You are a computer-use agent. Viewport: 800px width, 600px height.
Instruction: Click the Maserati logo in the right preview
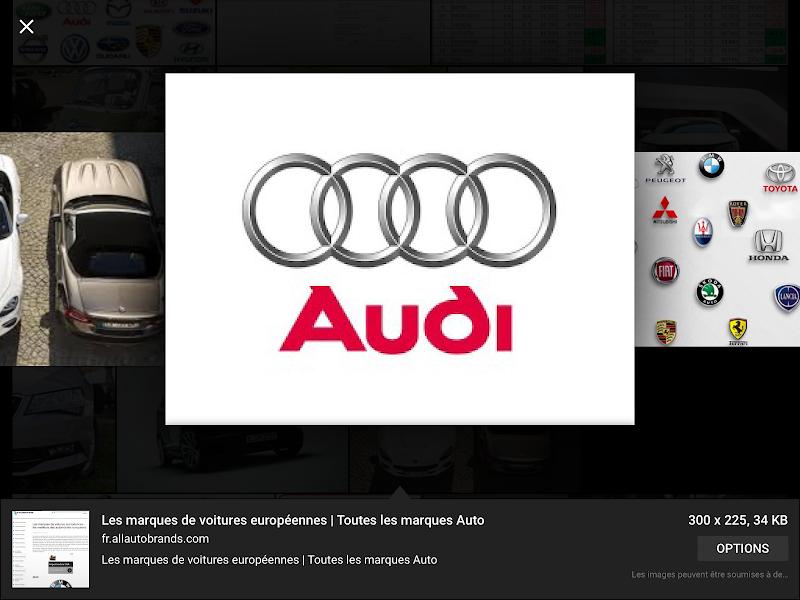704,231
